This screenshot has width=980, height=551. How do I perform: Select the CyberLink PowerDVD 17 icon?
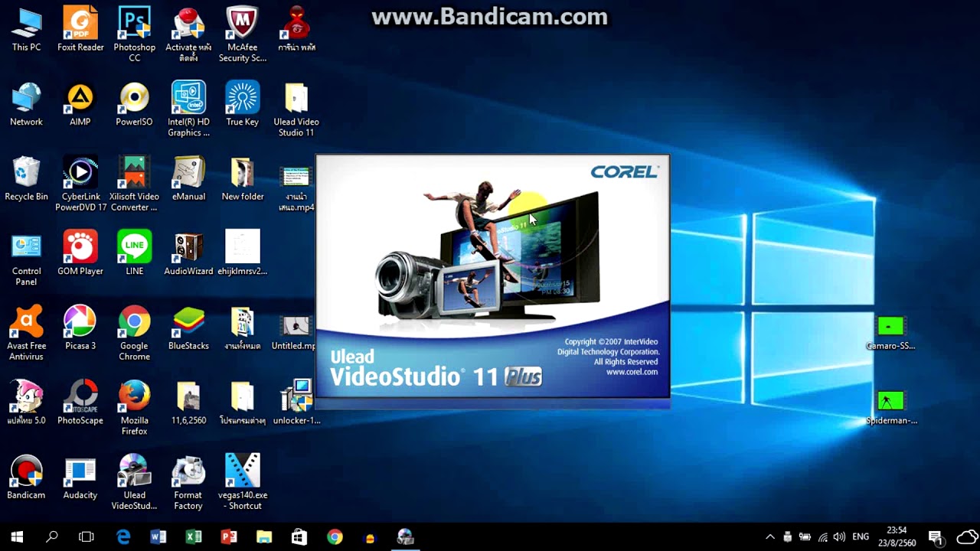click(x=80, y=184)
